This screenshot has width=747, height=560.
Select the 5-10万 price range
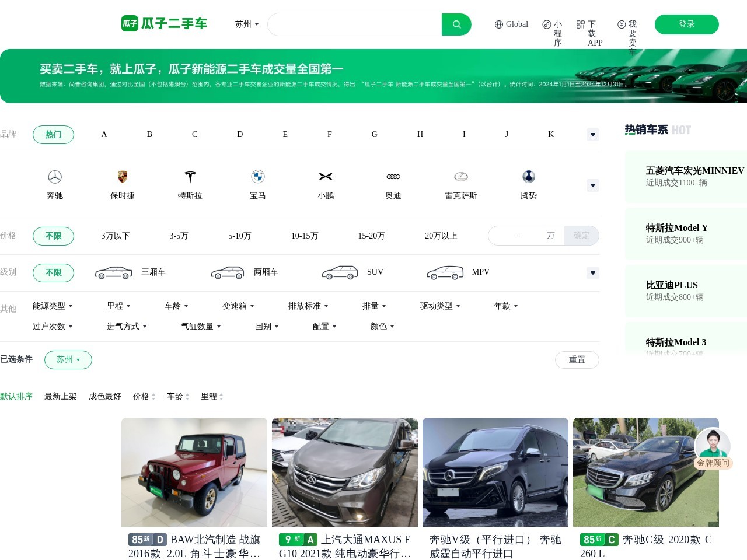(240, 236)
